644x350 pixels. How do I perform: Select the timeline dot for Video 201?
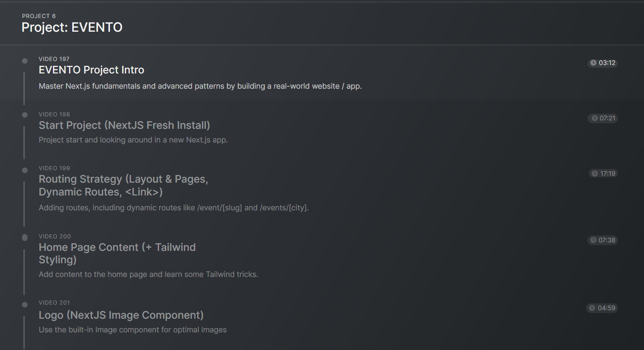pyautogui.click(x=25, y=305)
